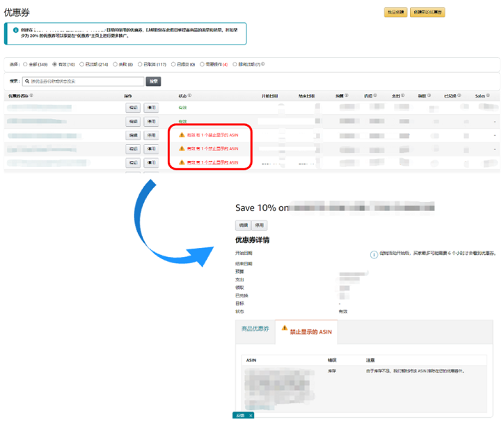Click the info icon beside the 状态 column header
Image resolution: width=504 pixels, height=422 pixels.
click(190, 96)
